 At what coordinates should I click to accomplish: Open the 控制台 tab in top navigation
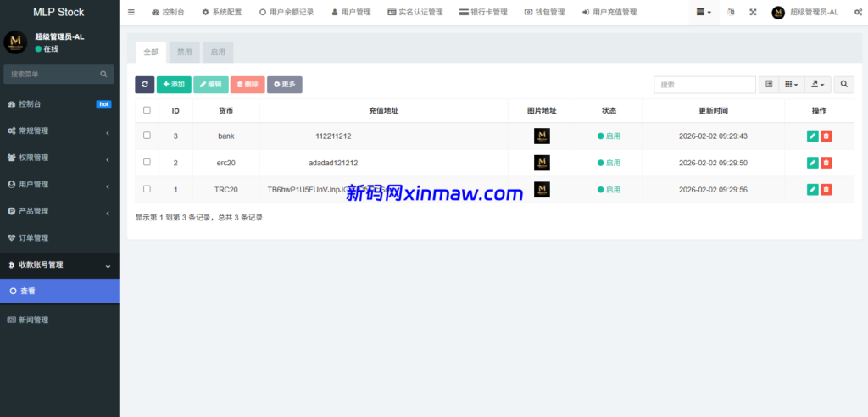(x=167, y=12)
